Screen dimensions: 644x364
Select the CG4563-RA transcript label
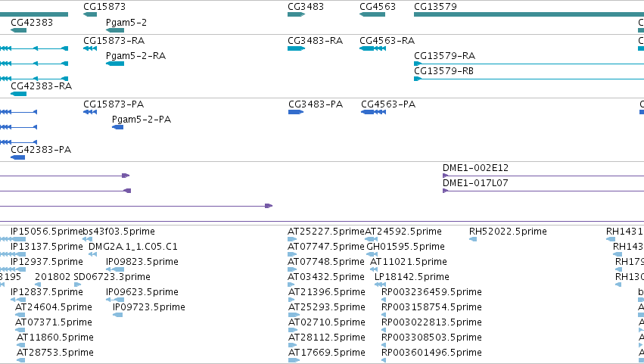pos(387,41)
